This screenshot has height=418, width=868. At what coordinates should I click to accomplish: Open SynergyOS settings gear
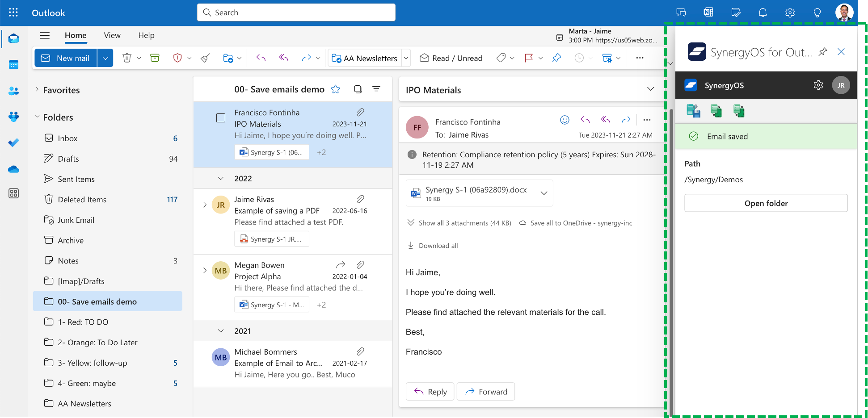[818, 85]
